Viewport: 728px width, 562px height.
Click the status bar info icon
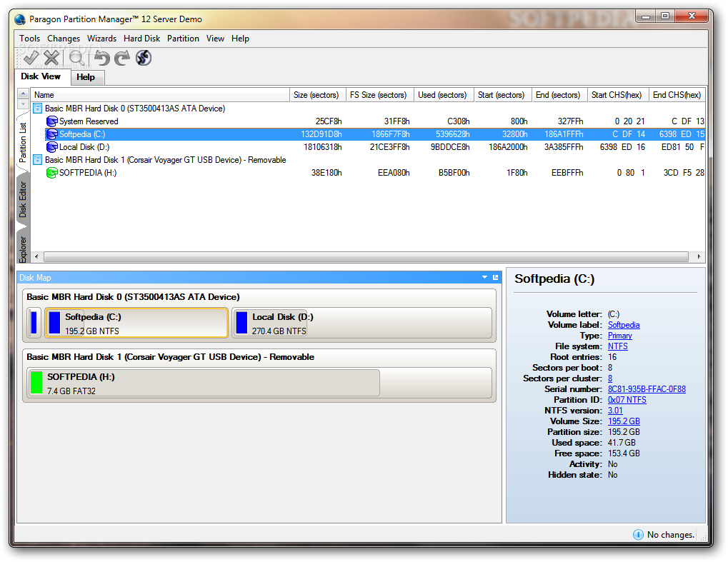pos(639,535)
